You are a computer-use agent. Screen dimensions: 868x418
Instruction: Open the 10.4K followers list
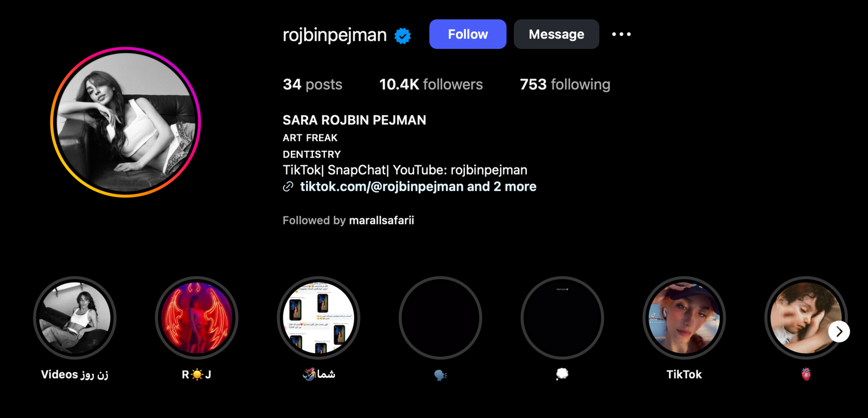[431, 85]
